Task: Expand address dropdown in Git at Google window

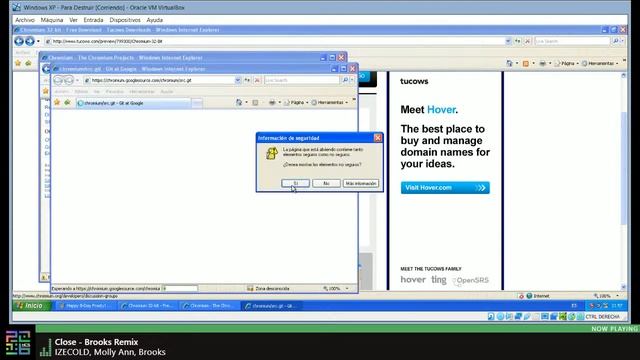Action: [238, 80]
